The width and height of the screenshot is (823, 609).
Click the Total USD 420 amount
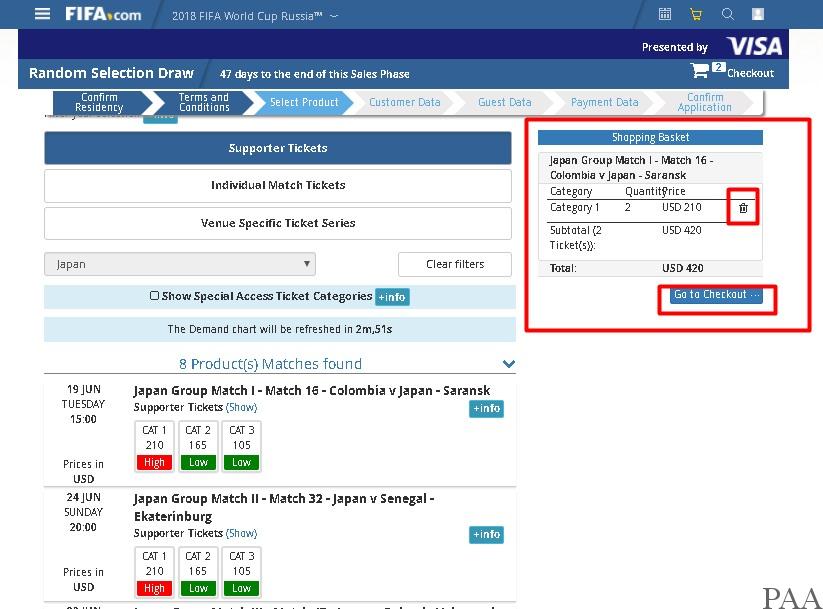(682, 268)
